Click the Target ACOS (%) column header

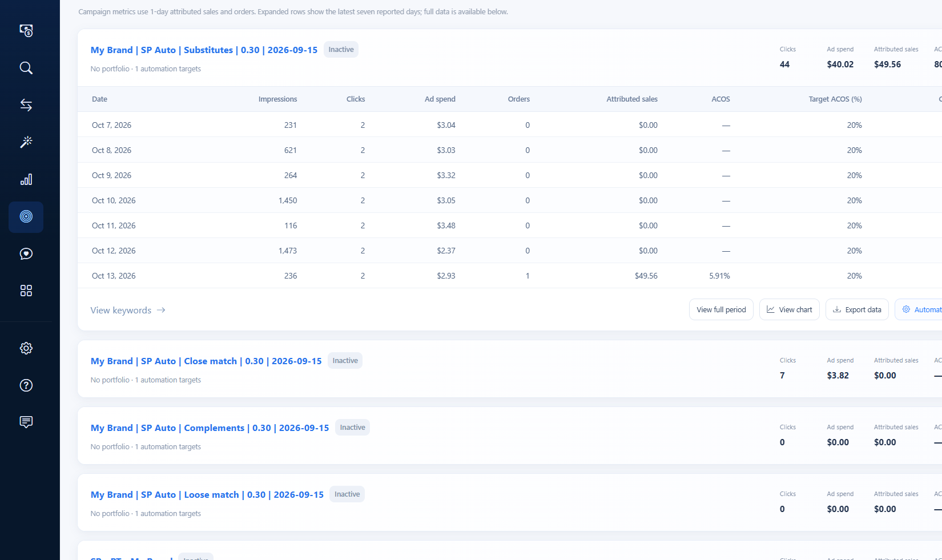(x=835, y=99)
